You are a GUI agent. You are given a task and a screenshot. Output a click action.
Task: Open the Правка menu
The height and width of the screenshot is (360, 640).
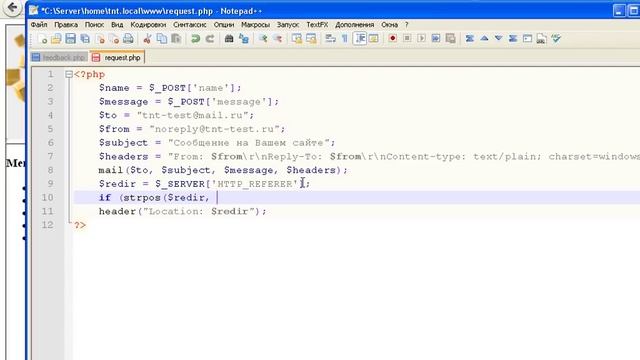(x=66, y=25)
